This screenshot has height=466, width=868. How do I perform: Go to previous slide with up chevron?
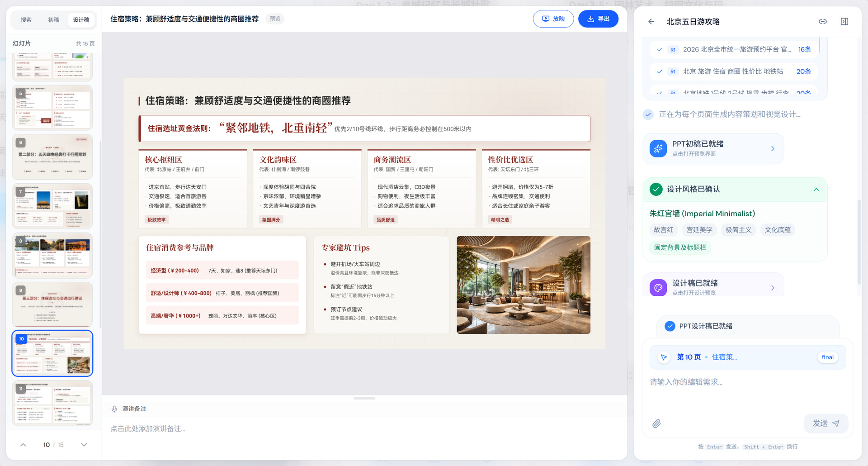click(23, 445)
